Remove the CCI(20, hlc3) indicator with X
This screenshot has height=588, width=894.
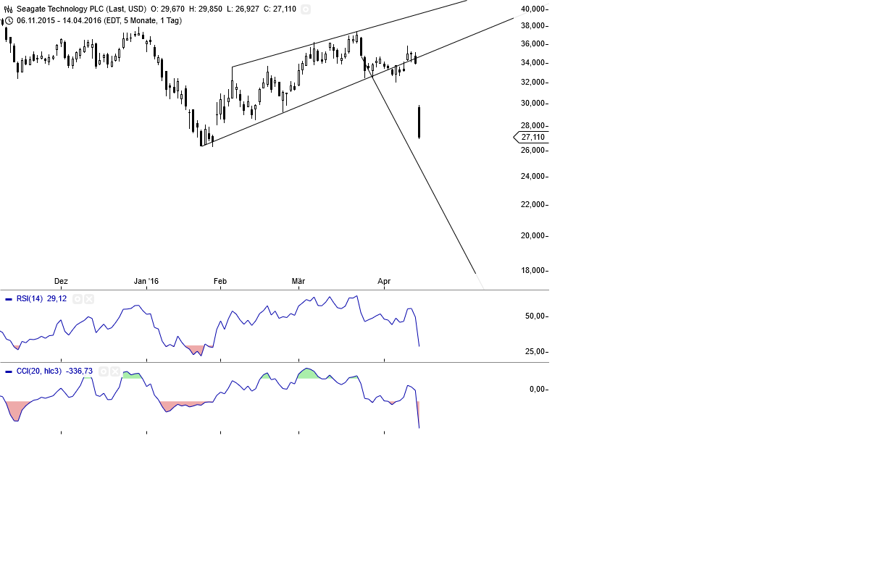(x=115, y=371)
